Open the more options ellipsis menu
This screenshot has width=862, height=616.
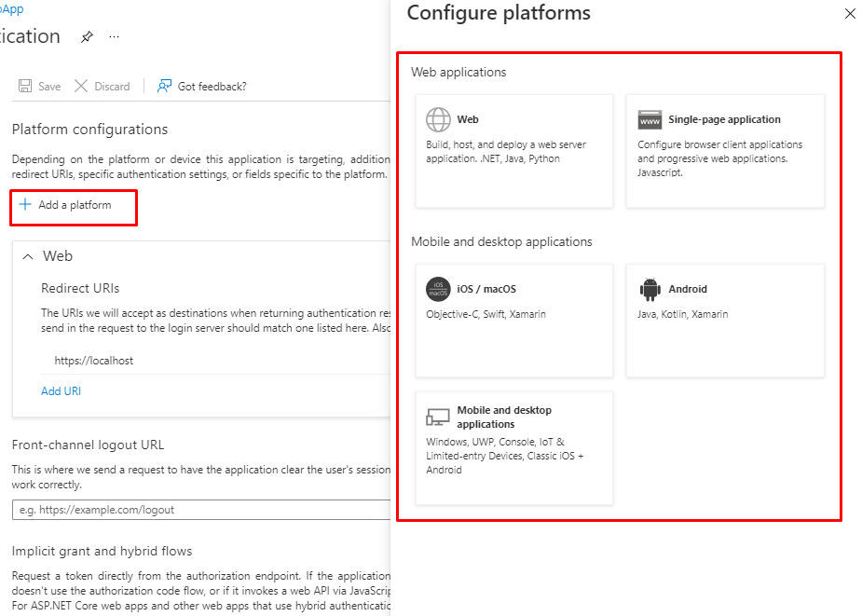[115, 37]
